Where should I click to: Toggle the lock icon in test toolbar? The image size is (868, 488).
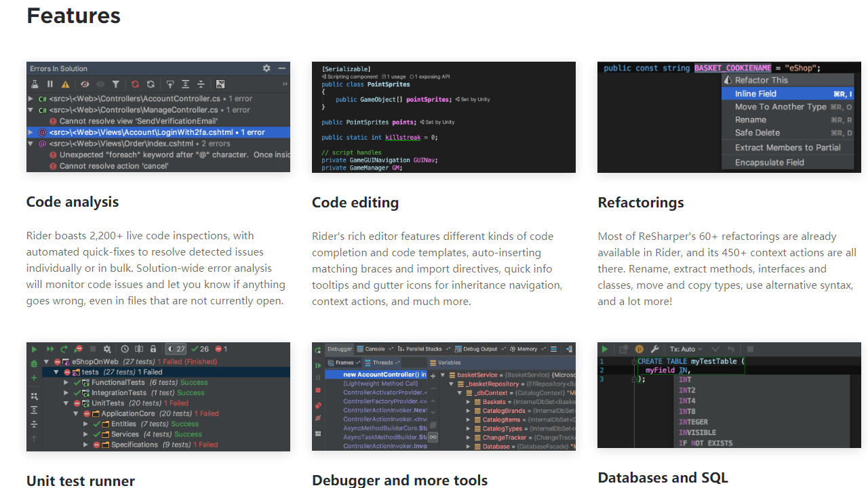click(x=155, y=349)
